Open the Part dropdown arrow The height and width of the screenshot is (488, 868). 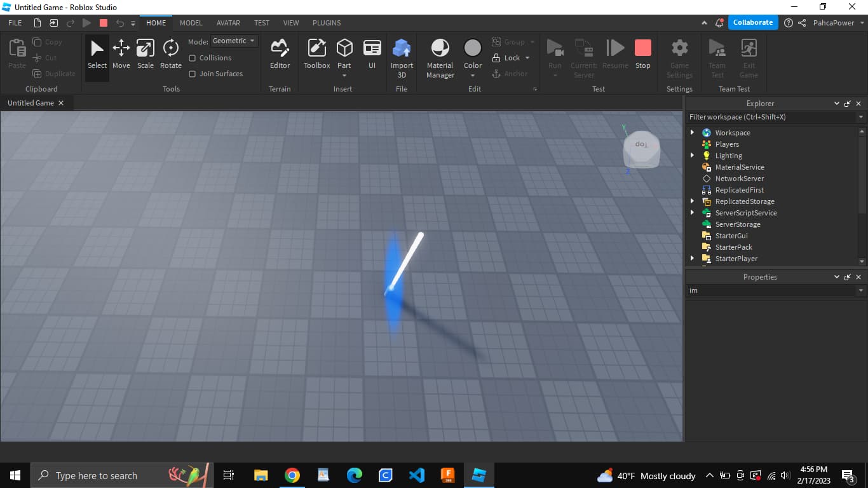click(344, 76)
